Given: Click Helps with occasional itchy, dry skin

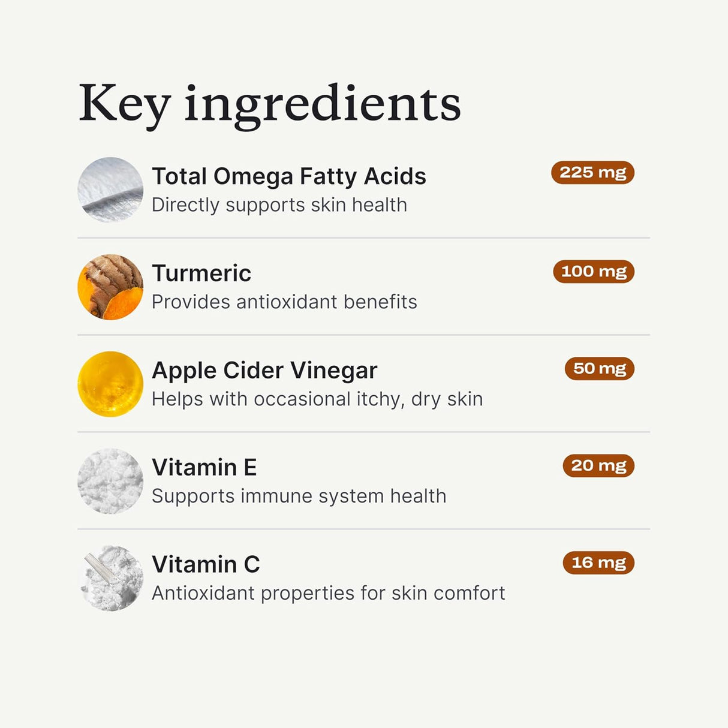Looking at the screenshot, I should (317, 399).
